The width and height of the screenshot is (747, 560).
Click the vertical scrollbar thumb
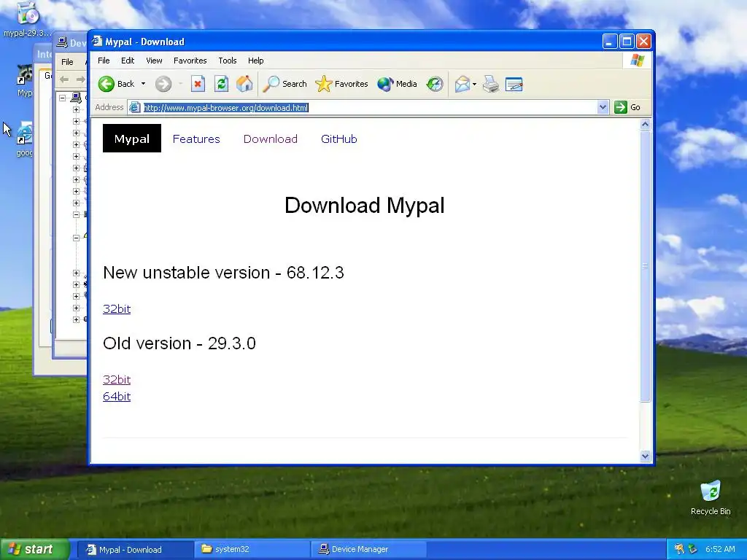point(645,265)
